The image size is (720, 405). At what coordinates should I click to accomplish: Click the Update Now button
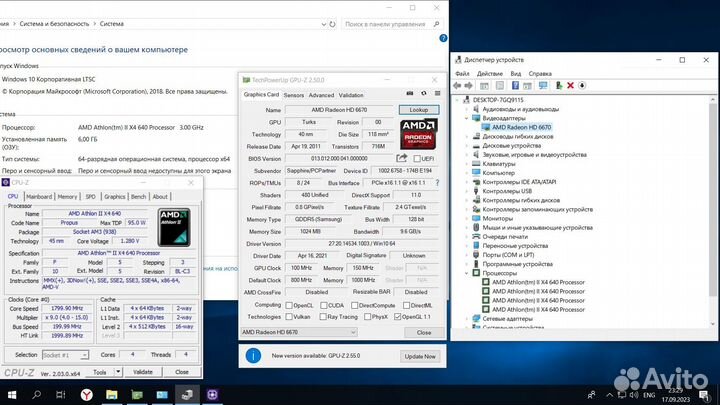tap(420, 356)
